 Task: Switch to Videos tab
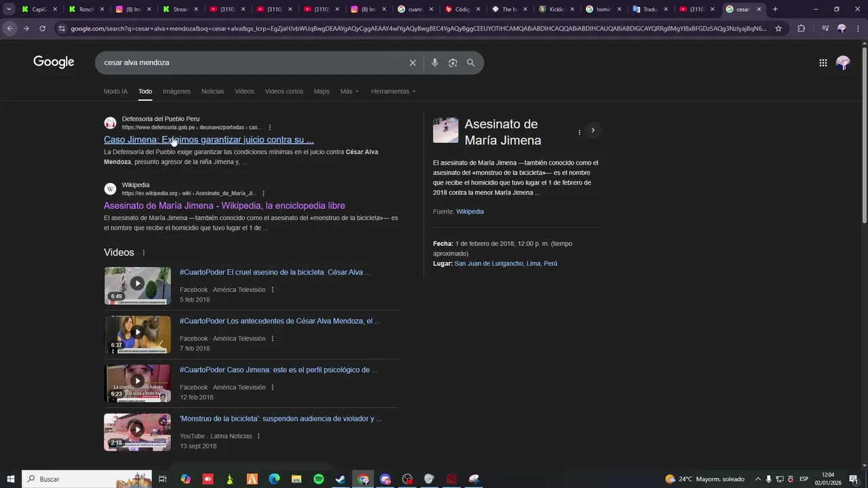point(244,91)
